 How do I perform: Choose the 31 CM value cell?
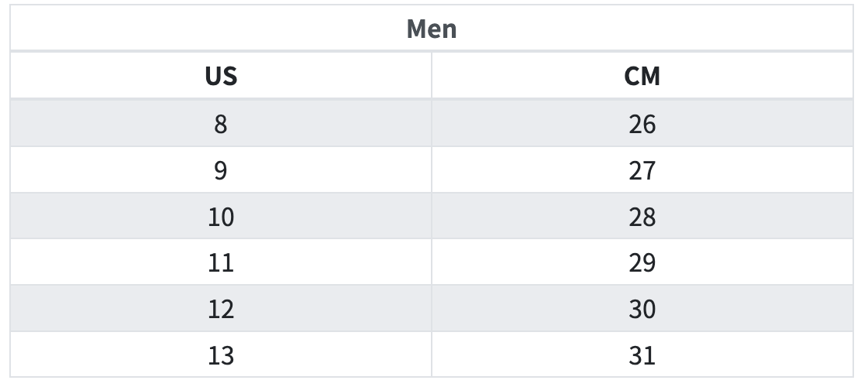[x=642, y=356]
